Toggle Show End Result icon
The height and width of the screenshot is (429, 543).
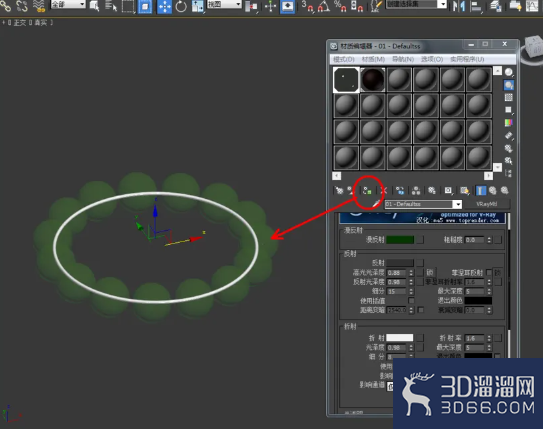pyautogui.click(x=480, y=190)
